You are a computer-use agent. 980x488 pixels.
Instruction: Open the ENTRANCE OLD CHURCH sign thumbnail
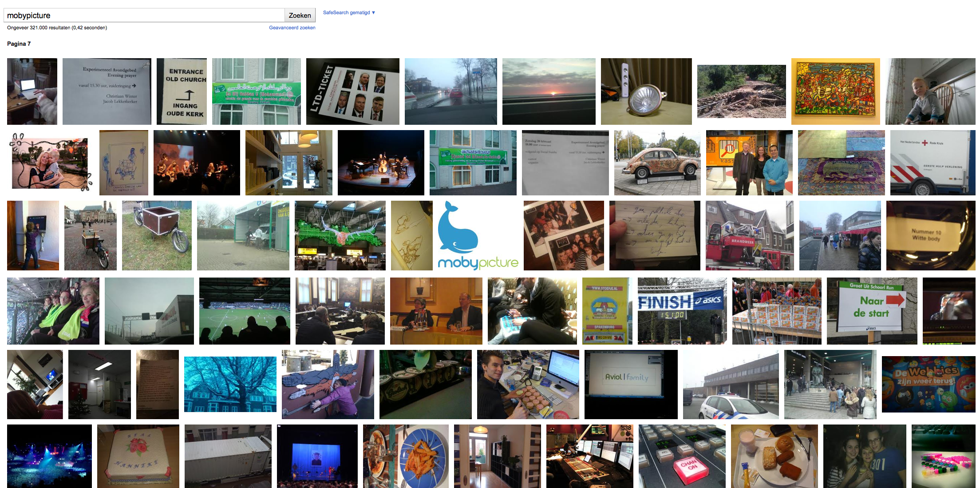coord(182,91)
